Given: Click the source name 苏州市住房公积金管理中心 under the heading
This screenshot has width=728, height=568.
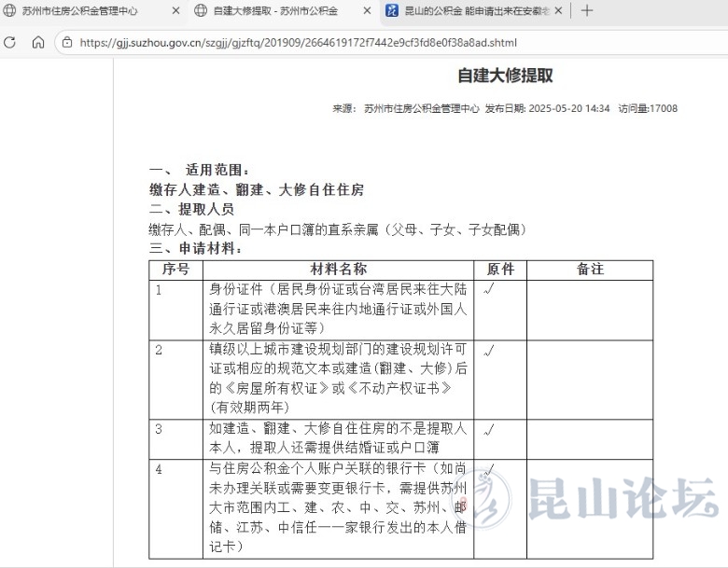Looking at the screenshot, I should tap(422, 109).
